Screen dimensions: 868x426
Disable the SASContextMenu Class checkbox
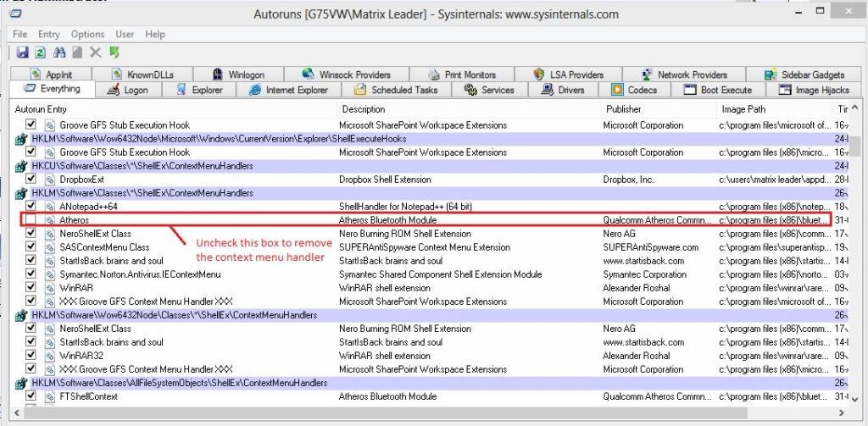[x=31, y=247]
